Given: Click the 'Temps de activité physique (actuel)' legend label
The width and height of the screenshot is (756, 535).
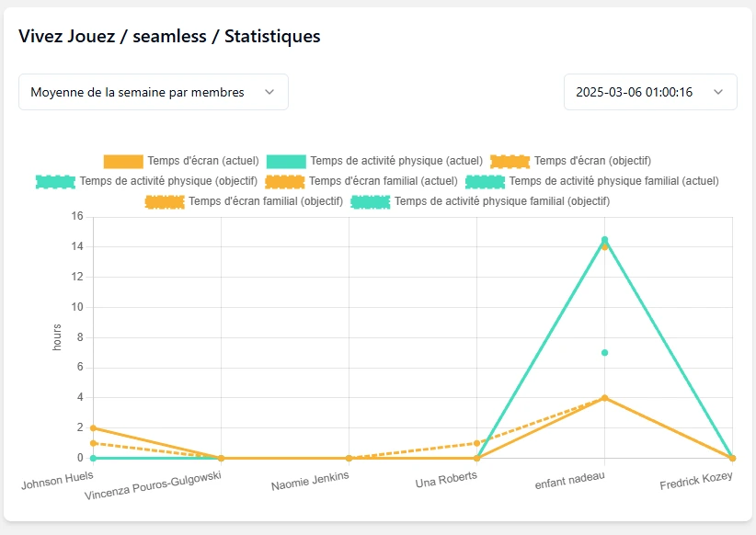Looking at the screenshot, I should pos(396,161).
